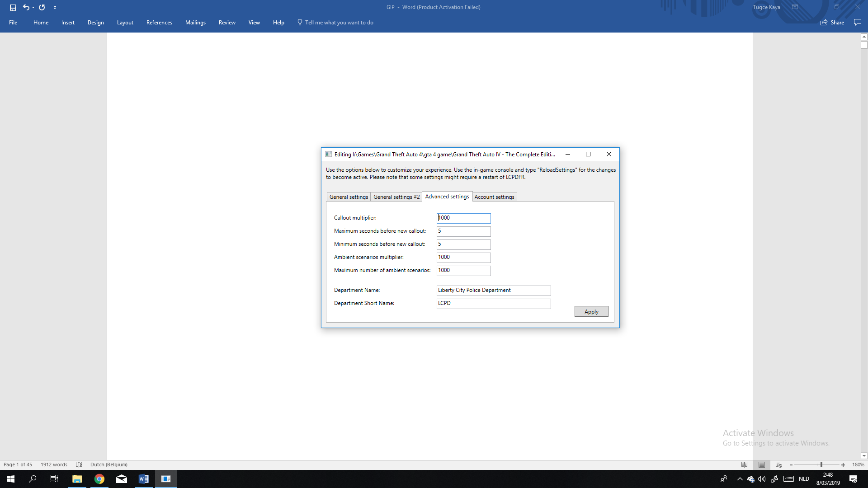Click the zoom slider in status bar
This screenshot has width=868, height=488.
click(x=821, y=465)
